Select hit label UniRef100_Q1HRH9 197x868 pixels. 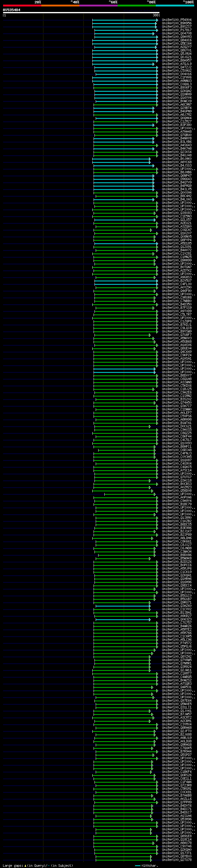coord(176,94)
